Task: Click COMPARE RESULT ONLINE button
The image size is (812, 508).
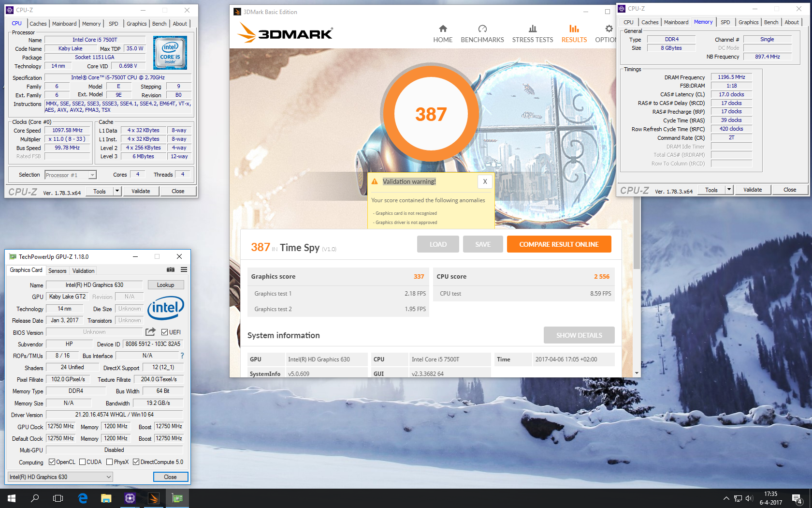Action: pos(559,244)
